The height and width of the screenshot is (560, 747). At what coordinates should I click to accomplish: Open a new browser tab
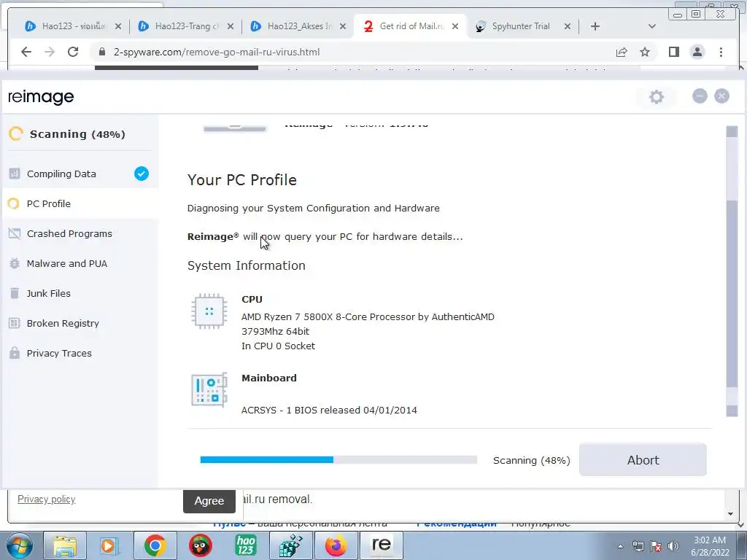[x=595, y=26]
